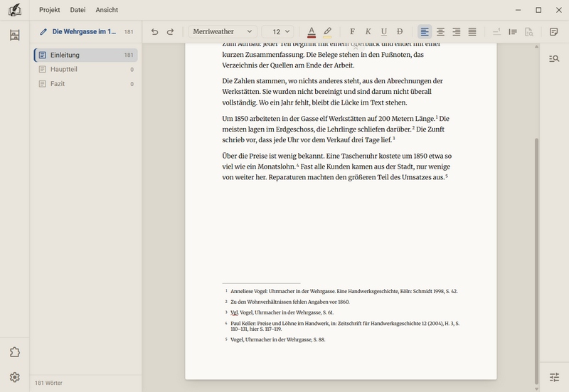Click word count 0 next to Hauptteil

coord(132,69)
